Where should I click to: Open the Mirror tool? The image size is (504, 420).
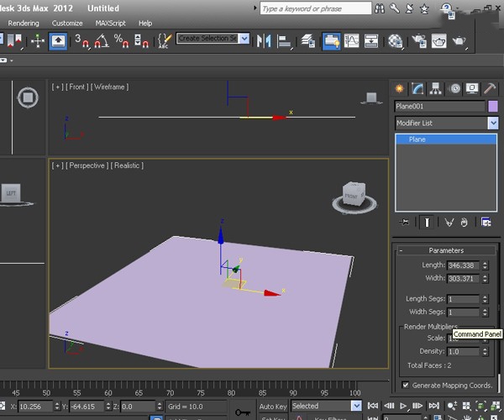264,41
